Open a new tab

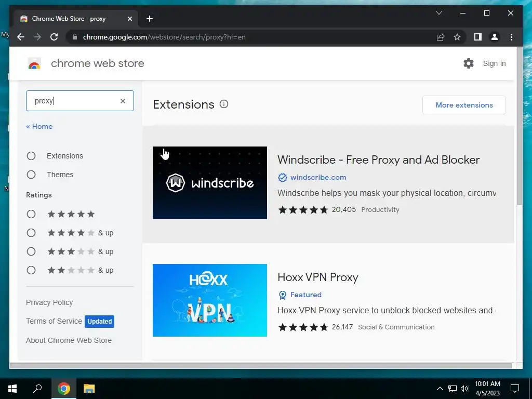[150, 19]
